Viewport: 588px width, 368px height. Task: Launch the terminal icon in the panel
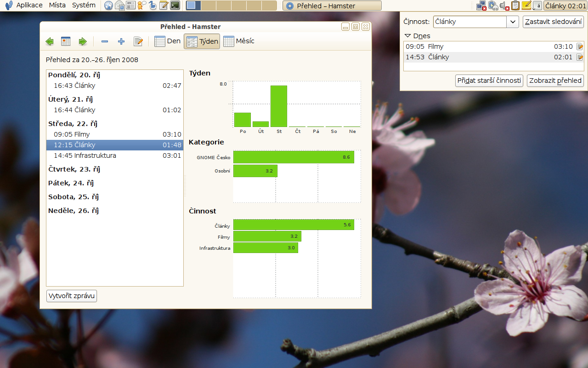pos(175,6)
